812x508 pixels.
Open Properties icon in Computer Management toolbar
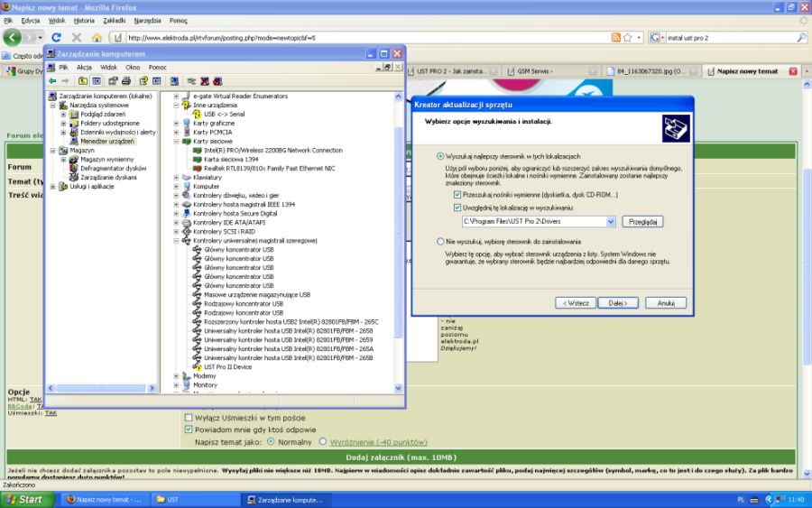tap(113, 81)
